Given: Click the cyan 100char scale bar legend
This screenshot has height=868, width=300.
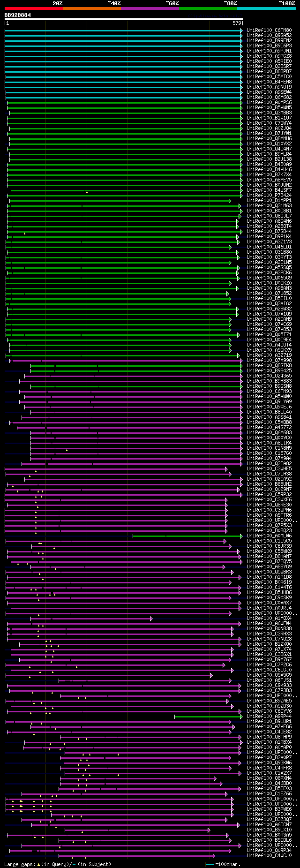Looking at the screenshot, I should tap(210, 864).
